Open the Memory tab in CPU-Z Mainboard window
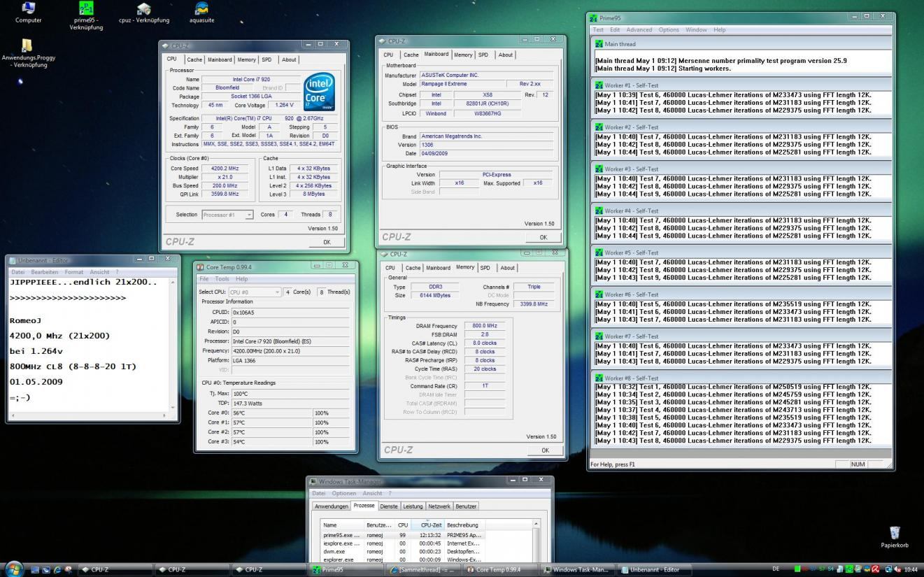Image resolution: width=924 pixels, height=577 pixels. coord(463,55)
